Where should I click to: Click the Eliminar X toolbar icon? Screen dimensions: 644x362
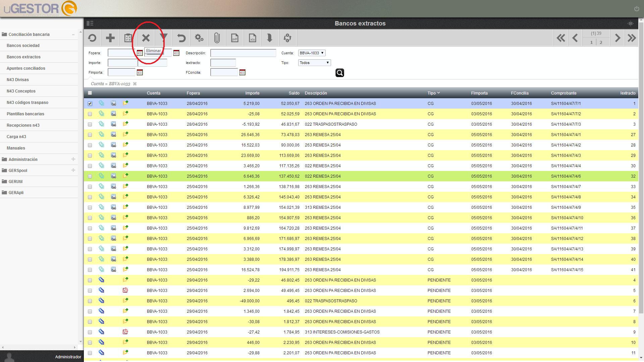coord(146,38)
